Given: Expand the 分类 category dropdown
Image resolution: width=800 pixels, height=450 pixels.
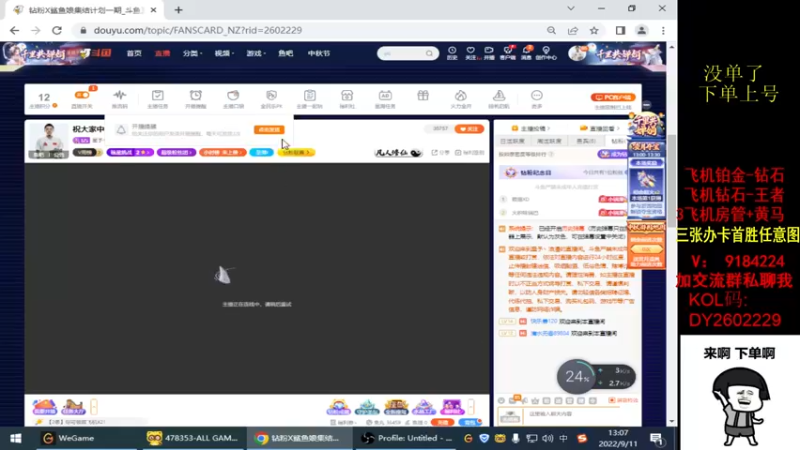Looking at the screenshot, I should pos(192,53).
